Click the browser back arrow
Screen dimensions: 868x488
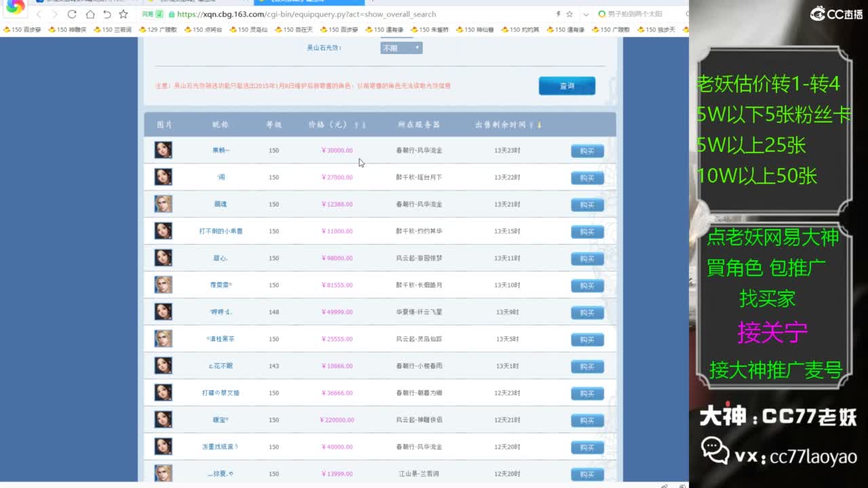point(39,14)
